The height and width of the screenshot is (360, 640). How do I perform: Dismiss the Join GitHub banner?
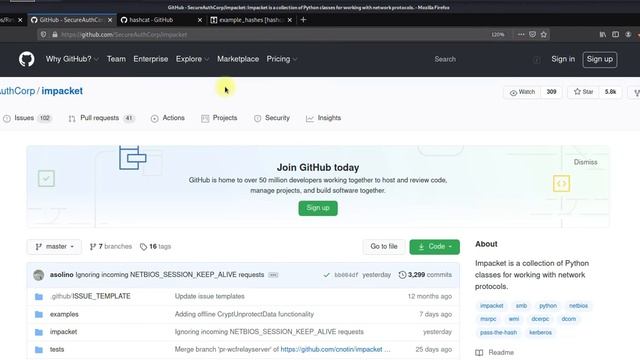(585, 162)
